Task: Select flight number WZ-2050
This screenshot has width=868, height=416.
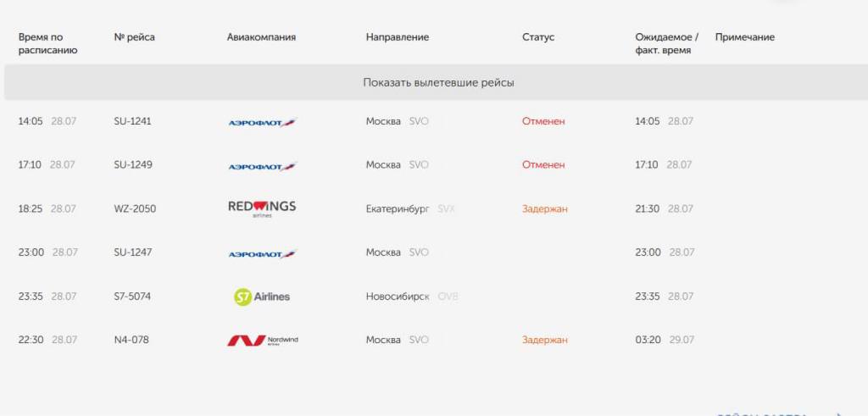Action: pyautogui.click(x=135, y=208)
